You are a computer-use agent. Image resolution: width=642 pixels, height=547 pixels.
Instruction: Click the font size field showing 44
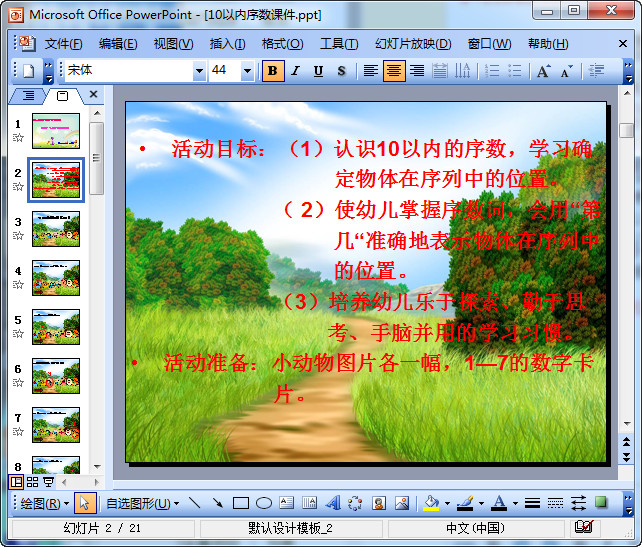coord(225,71)
